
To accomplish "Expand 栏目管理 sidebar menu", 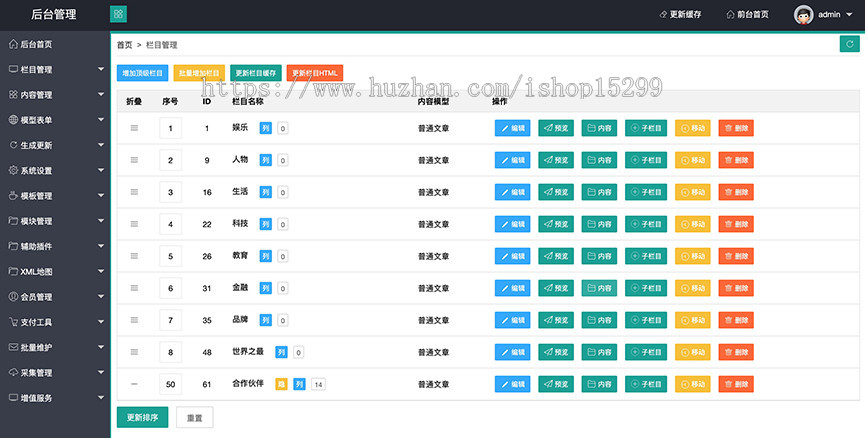I will point(55,70).
